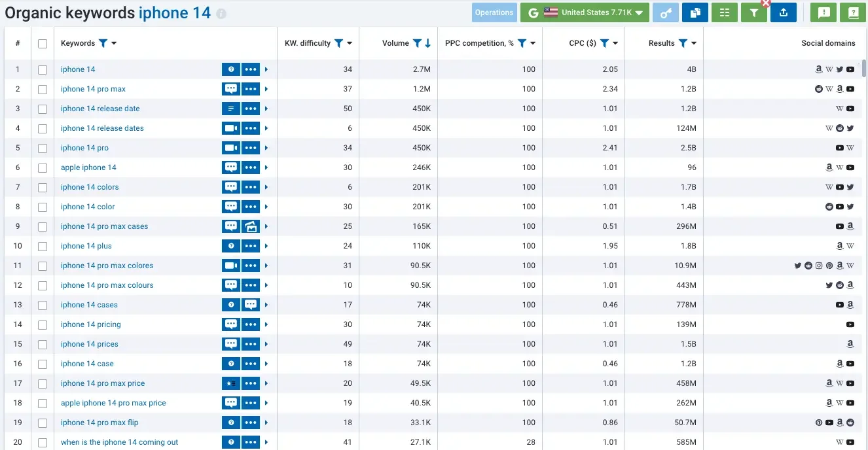Click the '2.41' CPC value cell

tap(610, 148)
